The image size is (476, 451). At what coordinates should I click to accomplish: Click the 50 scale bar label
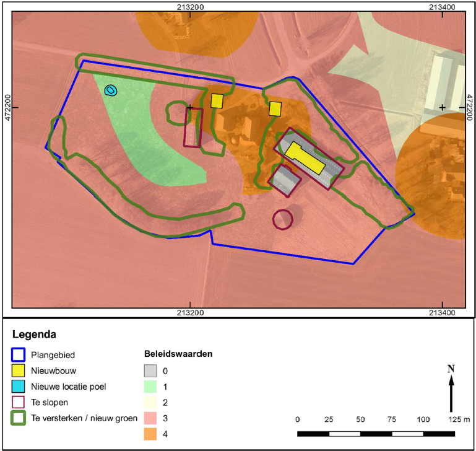(360, 419)
